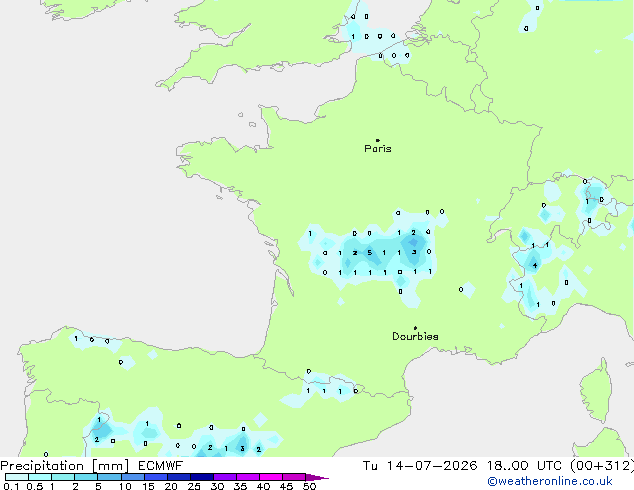Pick the legend swatch between 2 and 5
This screenshot has height=490, width=634.
(x=86, y=477)
